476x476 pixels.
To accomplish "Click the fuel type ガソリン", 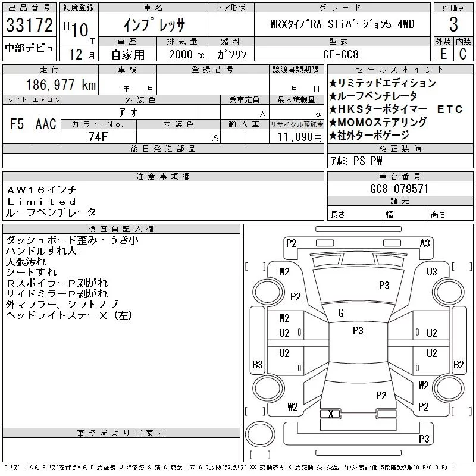I will pyautogui.click(x=231, y=54).
